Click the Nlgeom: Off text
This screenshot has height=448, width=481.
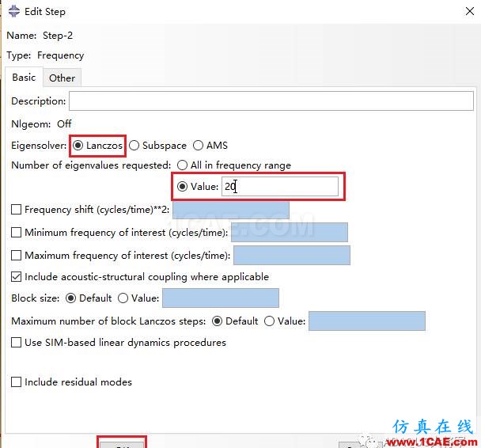tap(41, 124)
